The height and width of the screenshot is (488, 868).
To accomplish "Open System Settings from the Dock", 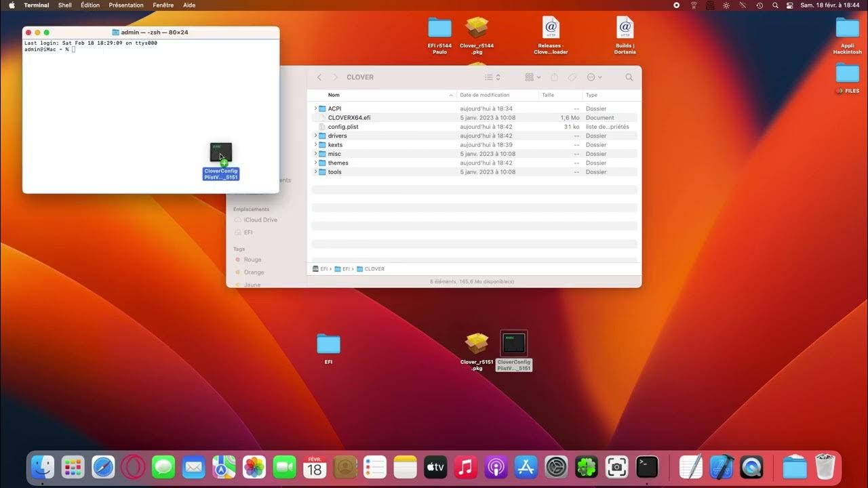I will pyautogui.click(x=556, y=466).
